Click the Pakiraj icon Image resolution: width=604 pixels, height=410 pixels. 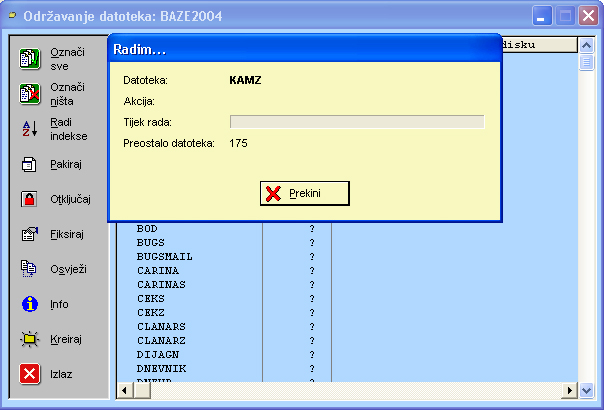30,164
